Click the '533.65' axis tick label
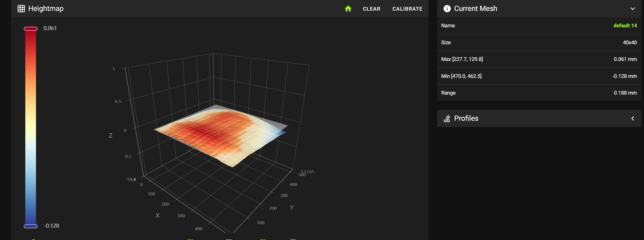Image resolution: width=644 pixels, height=240 pixels. (308, 172)
